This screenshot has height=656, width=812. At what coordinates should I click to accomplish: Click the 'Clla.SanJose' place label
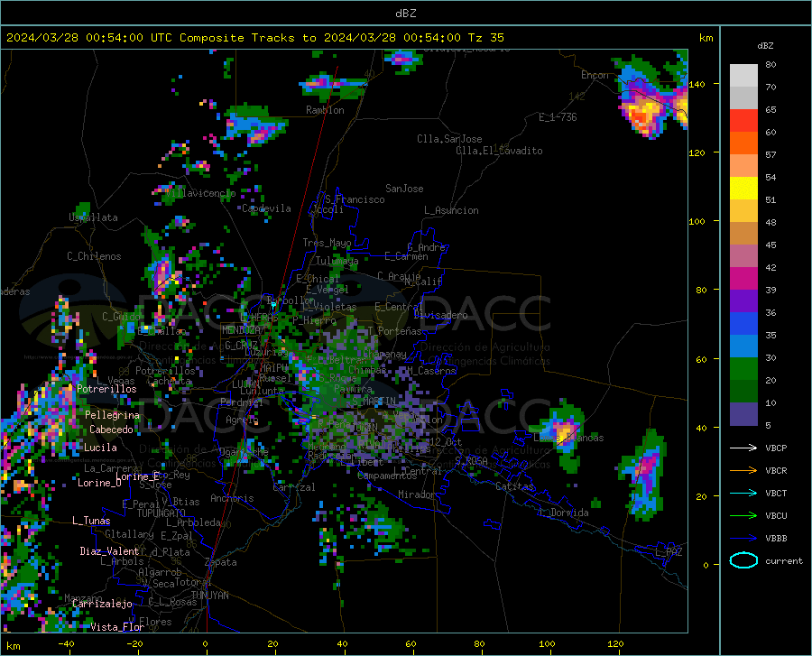pyautogui.click(x=449, y=139)
